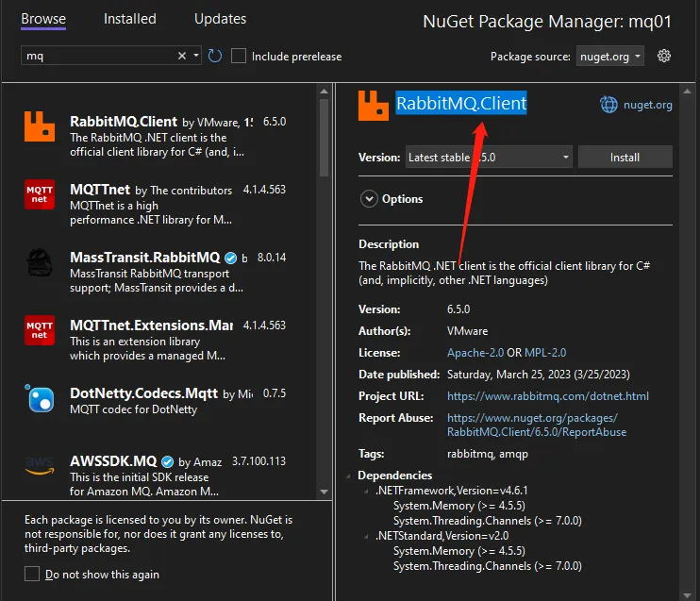Open search history dropdown arrow

click(x=196, y=56)
